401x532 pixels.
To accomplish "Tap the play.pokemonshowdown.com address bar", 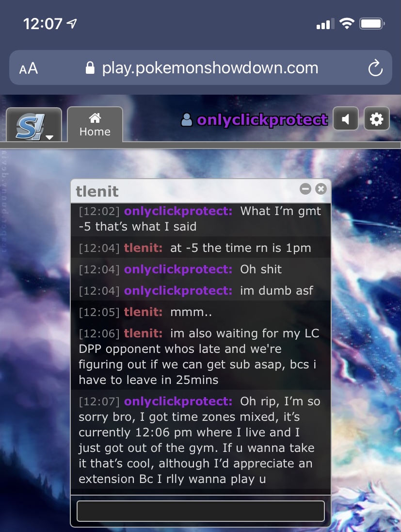I will pyautogui.click(x=201, y=67).
